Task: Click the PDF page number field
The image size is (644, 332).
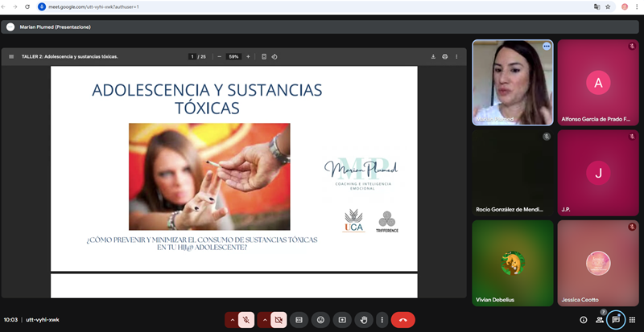Action: (192, 56)
